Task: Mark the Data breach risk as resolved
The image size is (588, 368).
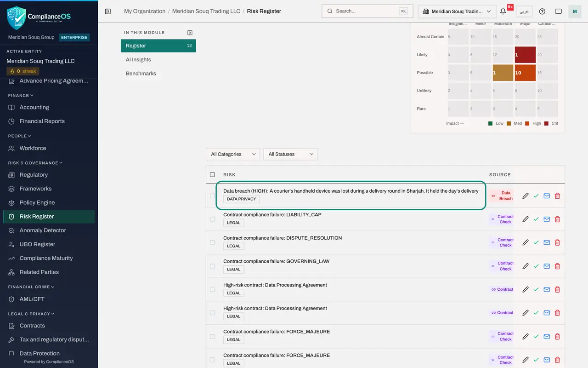Action: [x=536, y=196]
